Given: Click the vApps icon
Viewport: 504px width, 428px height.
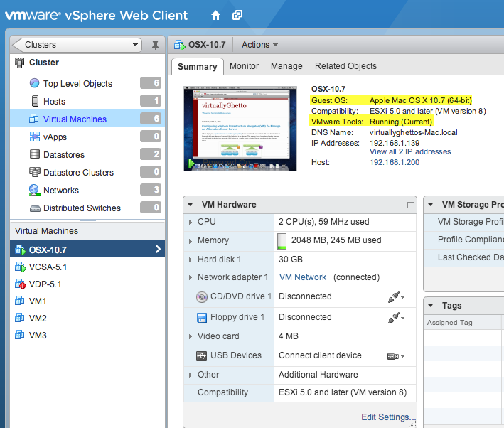Looking at the screenshot, I should 35,137.
